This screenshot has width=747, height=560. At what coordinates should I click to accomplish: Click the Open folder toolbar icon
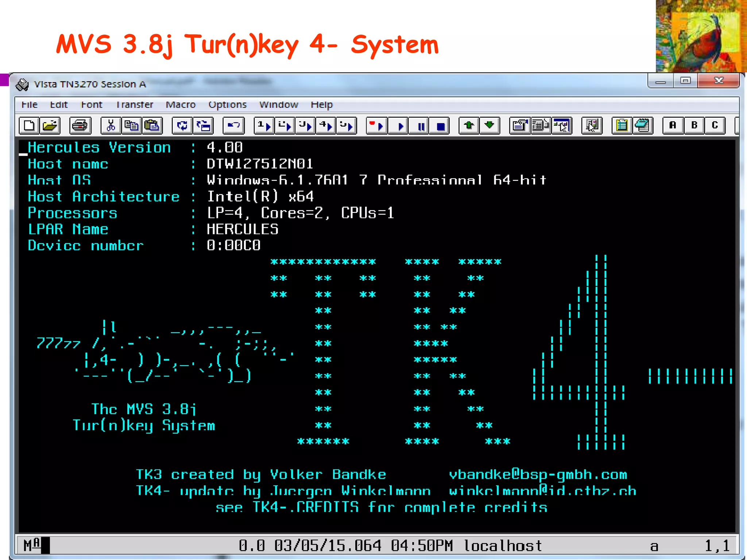pyautogui.click(x=50, y=126)
